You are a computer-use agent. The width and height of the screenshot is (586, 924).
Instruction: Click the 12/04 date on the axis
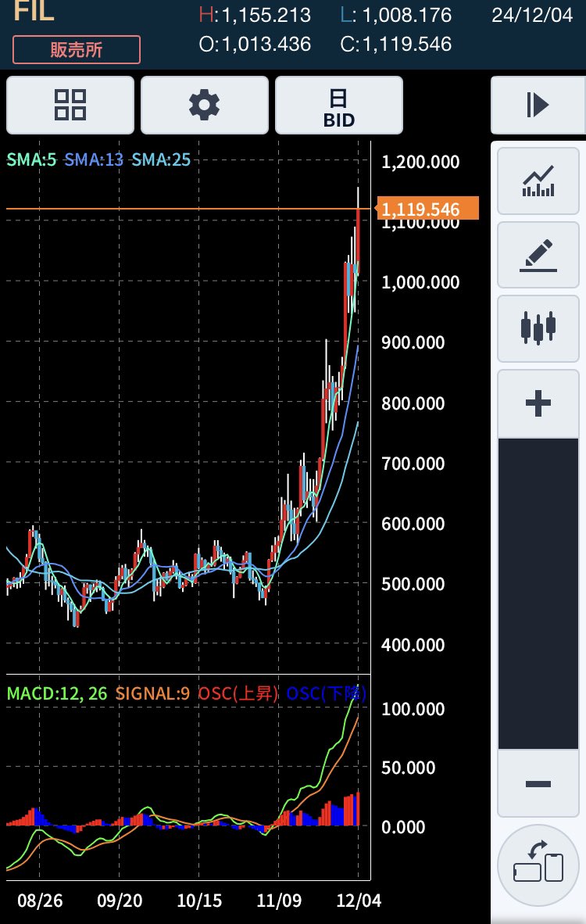359,901
